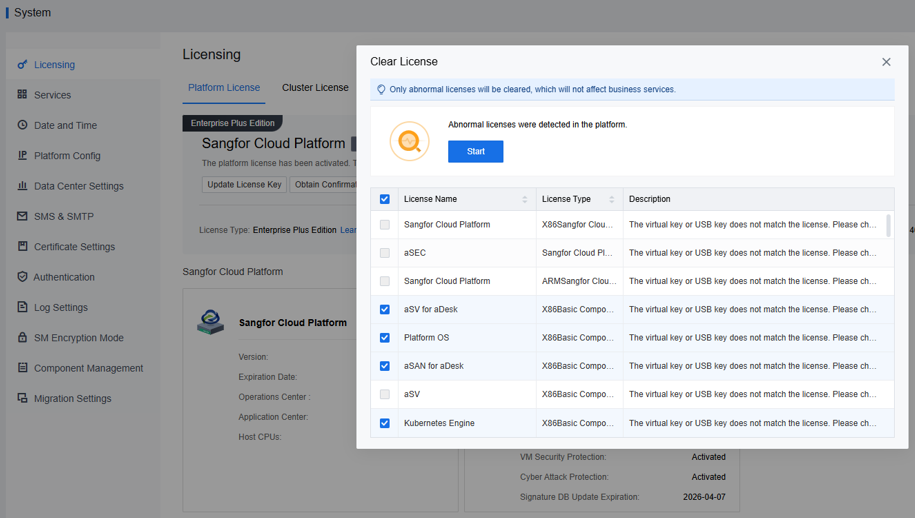915x518 pixels.
Task: Check the aSV row checkbox
Action: coord(385,394)
